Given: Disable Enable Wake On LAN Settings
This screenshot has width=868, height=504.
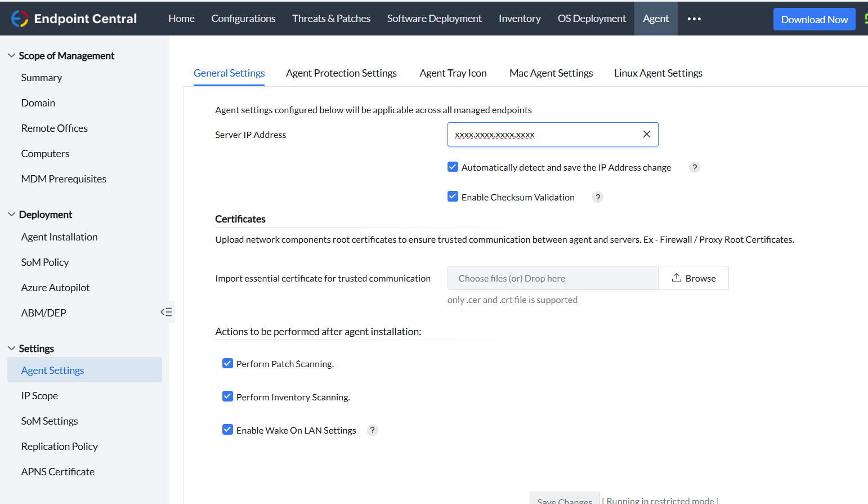Looking at the screenshot, I should 227,430.
